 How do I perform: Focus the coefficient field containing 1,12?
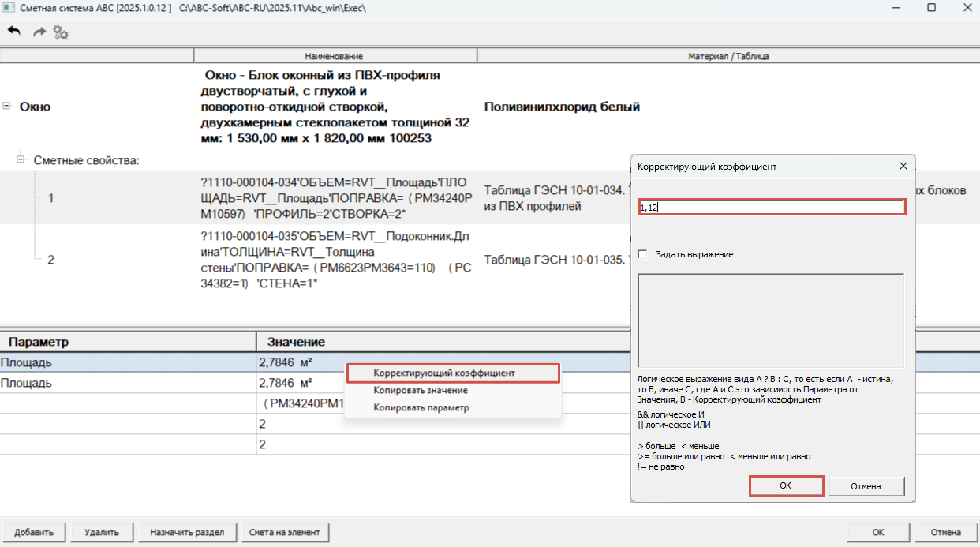(772, 207)
